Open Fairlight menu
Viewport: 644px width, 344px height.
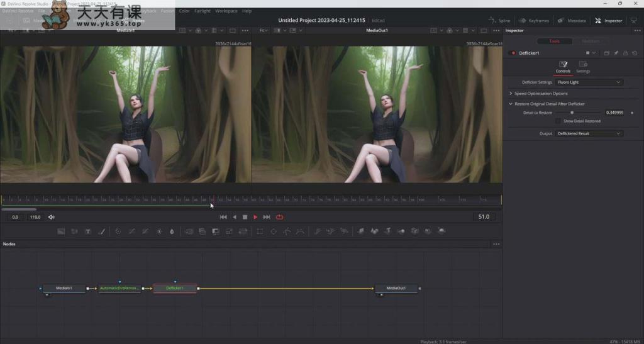(203, 11)
